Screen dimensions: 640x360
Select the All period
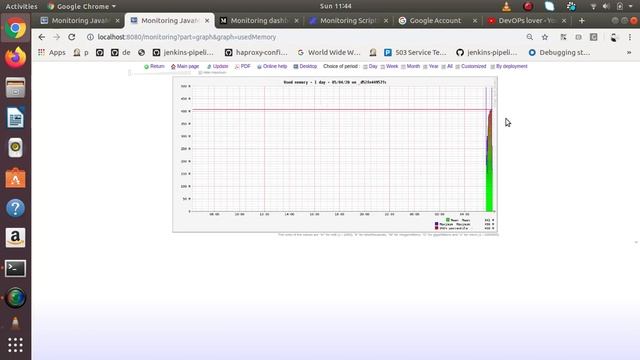click(x=447, y=66)
